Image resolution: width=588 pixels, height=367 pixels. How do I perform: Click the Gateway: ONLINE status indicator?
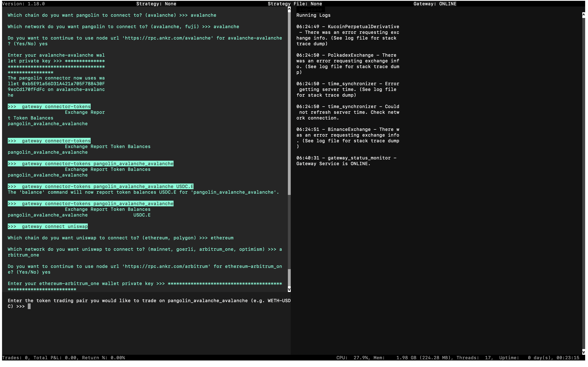(x=435, y=4)
